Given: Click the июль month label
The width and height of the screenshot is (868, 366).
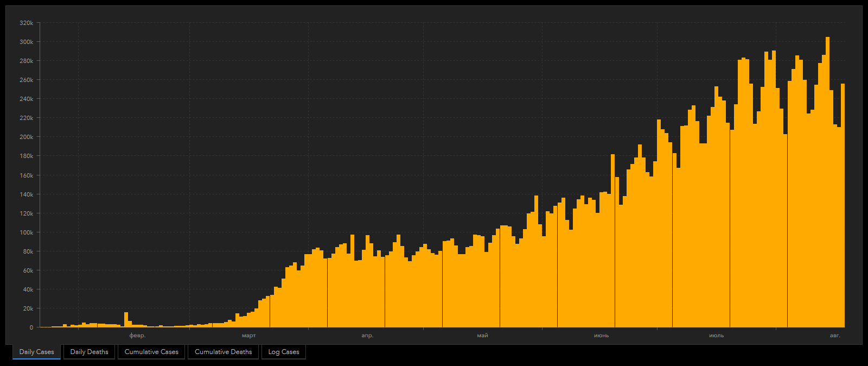Looking at the screenshot, I should [717, 336].
